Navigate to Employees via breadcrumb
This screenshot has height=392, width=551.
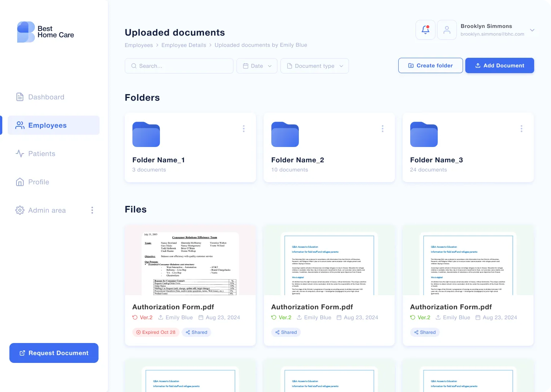tap(139, 45)
